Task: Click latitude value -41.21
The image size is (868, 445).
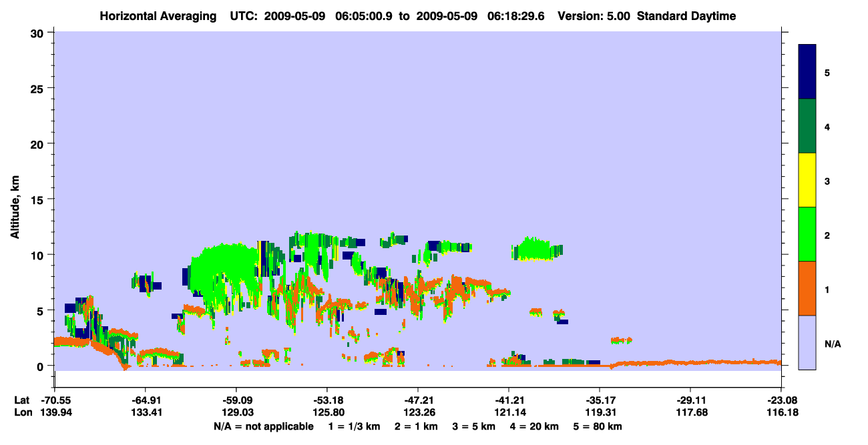Action: pos(509,400)
